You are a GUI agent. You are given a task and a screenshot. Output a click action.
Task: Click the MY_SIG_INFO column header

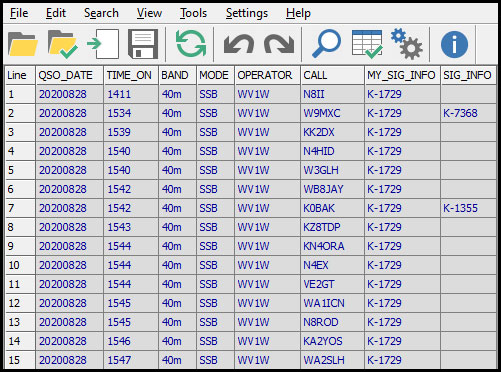pos(403,75)
